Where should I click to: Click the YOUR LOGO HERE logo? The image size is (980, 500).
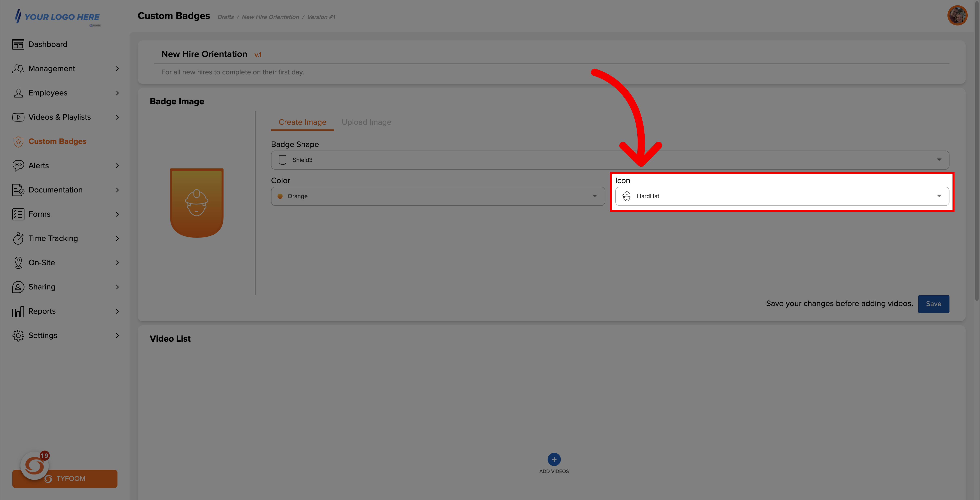click(x=57, y=17)
